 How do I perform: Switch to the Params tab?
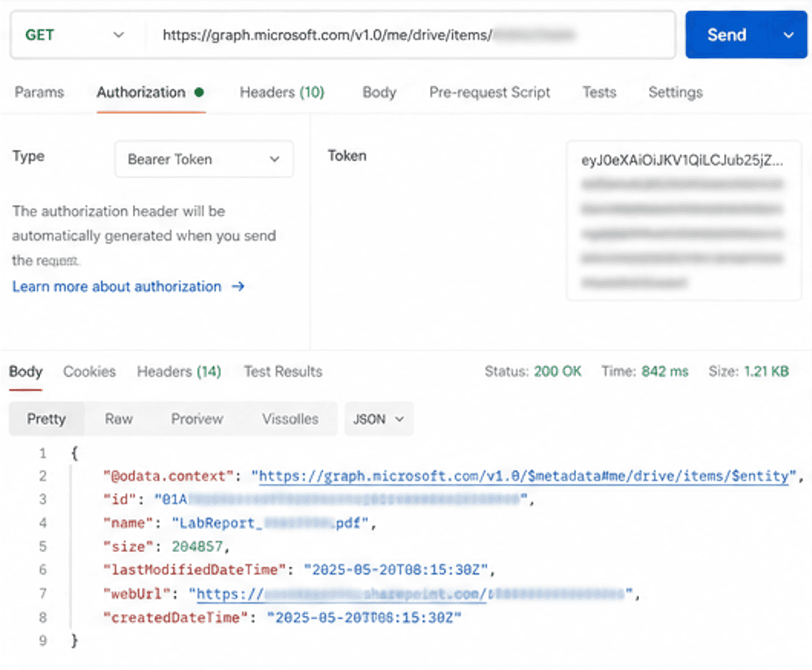39,92
